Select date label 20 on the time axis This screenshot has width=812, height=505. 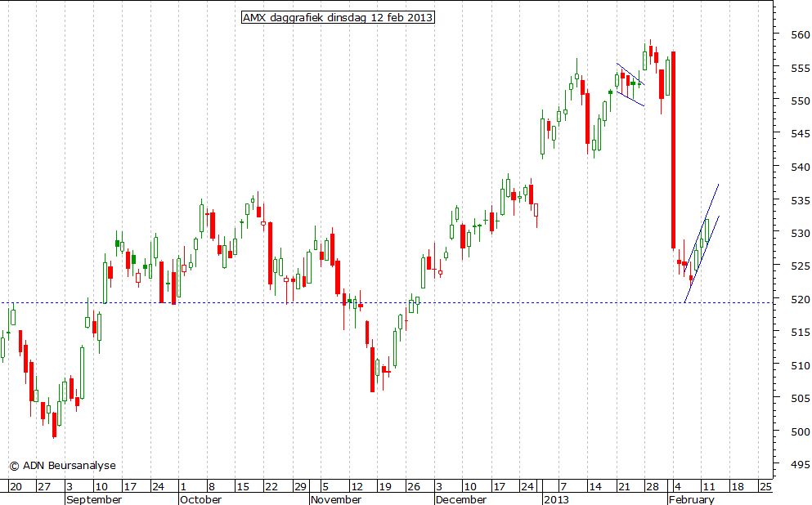(x=16, y=486)
